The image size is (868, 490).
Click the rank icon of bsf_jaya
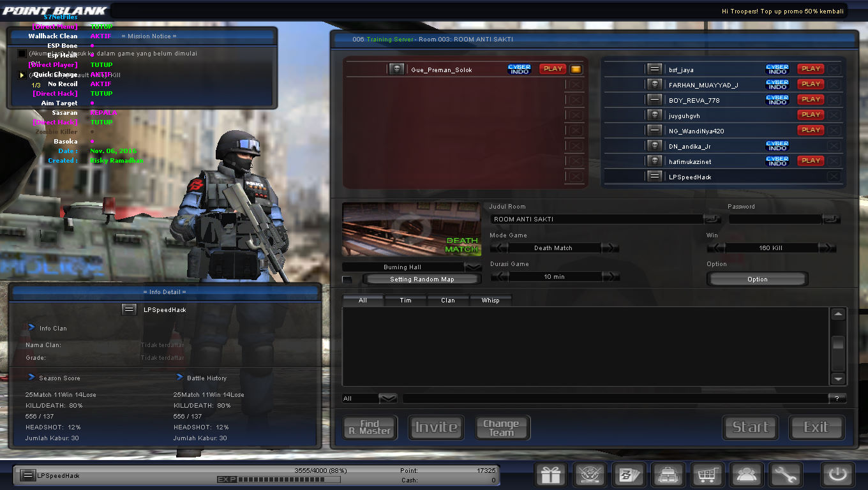(x=654, y=69)
